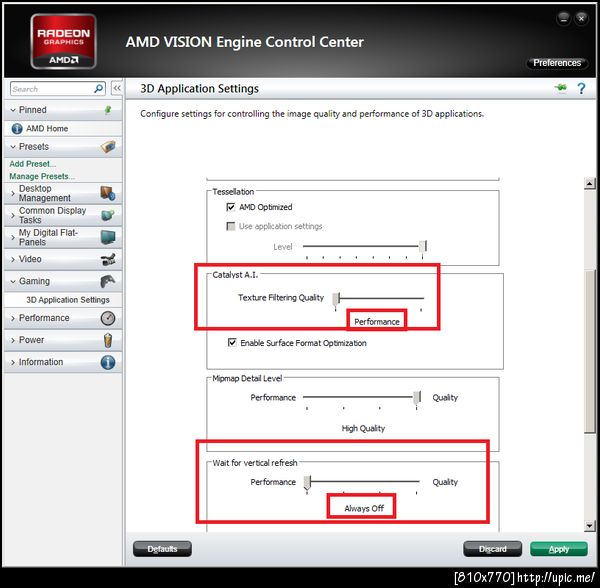Click the Performance gauge icon
Image resolution: width=600 pixels, height=588 pixels.
tap(108, 318)
